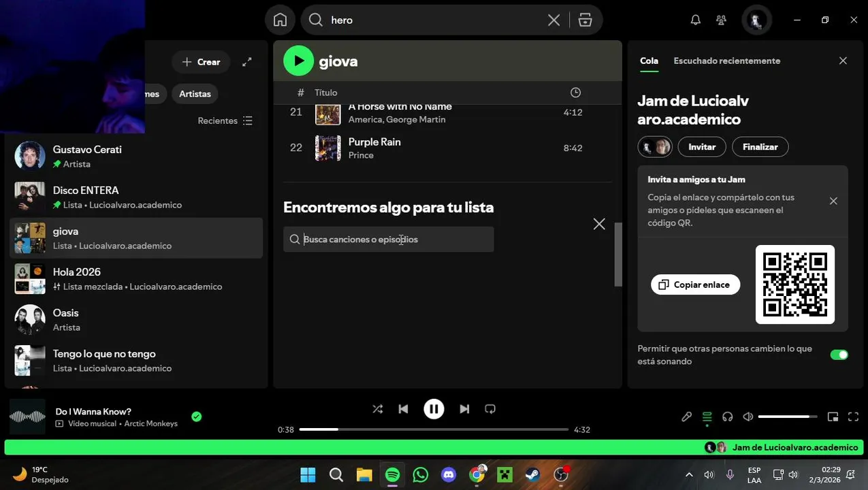Screen dimensions: 868x490
Task: Open the Jam participants avatars
Action: [655, 146]
